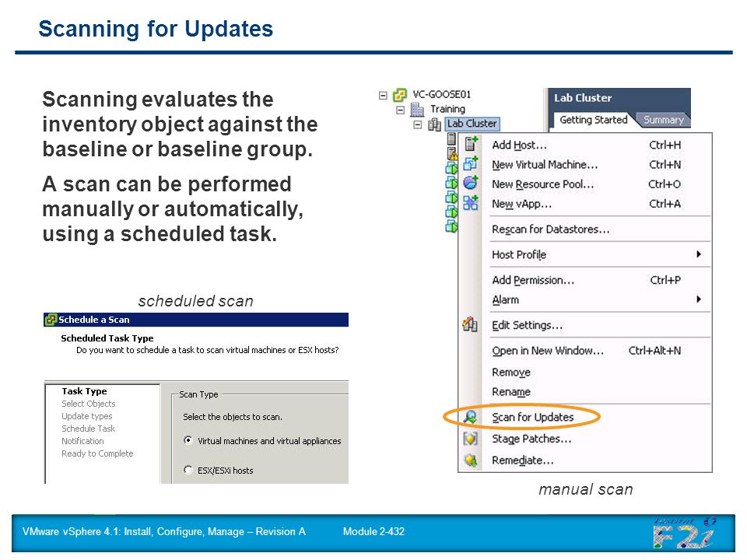Image resolution: width=747 pixels, height=560 pixels.
Task: Choose Open in New Window entry
Action: click(x=586, y=351)
